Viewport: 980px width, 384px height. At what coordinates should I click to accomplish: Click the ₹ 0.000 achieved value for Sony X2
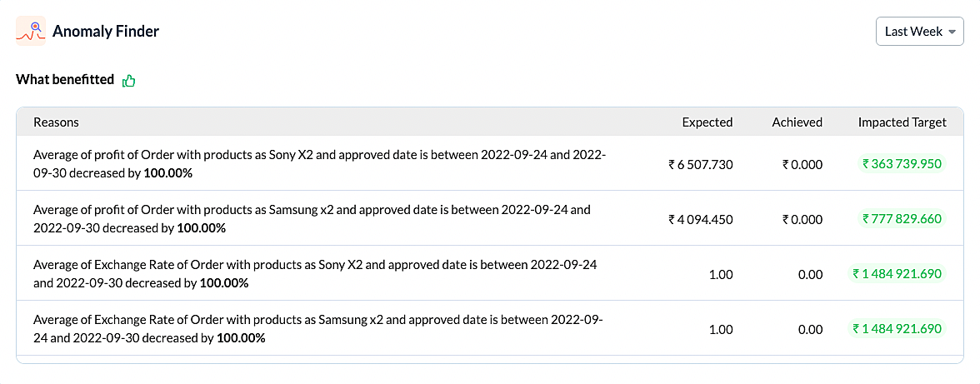pos(802,165)
